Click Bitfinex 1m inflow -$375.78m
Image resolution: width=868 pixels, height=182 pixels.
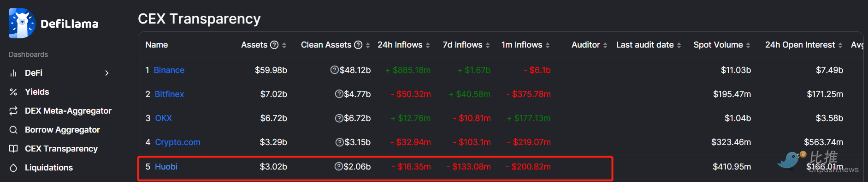529,94
